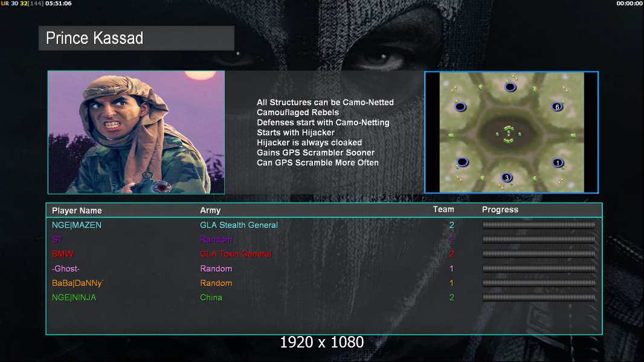Click the 05:51:06 clock in the top-left overlay
This screenshot has height=362, width=644.
pos(59,3)
